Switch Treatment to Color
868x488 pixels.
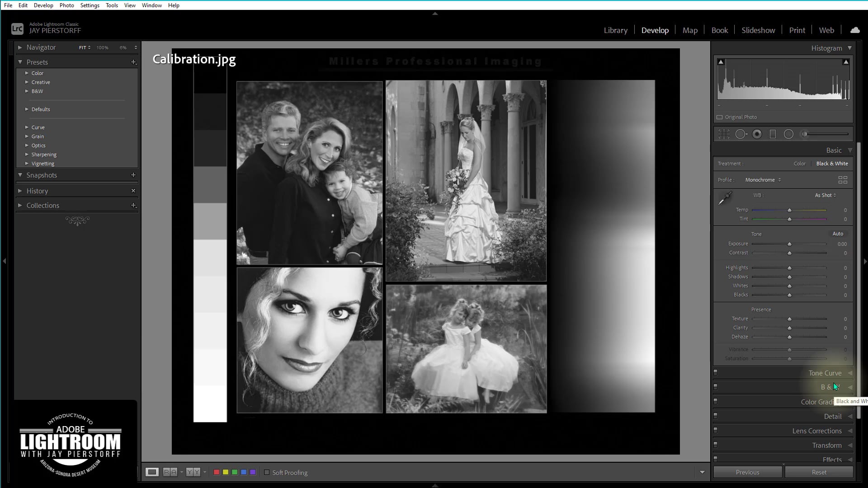(800, 163)
